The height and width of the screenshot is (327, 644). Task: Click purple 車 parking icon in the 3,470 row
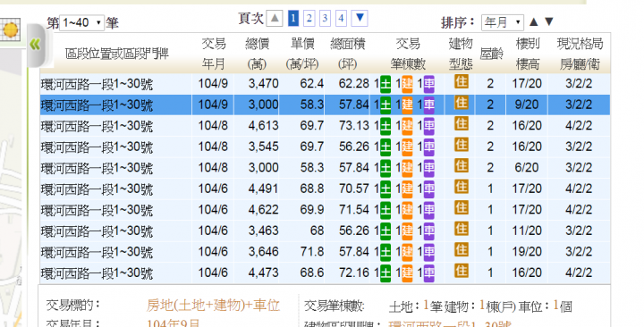[428, 84]
